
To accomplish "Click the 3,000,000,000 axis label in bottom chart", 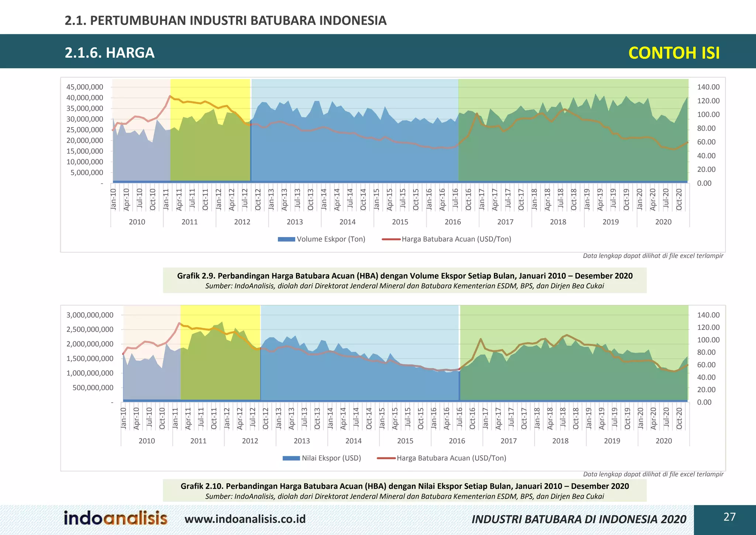I will pyautogui.click(x=90, y=315).
